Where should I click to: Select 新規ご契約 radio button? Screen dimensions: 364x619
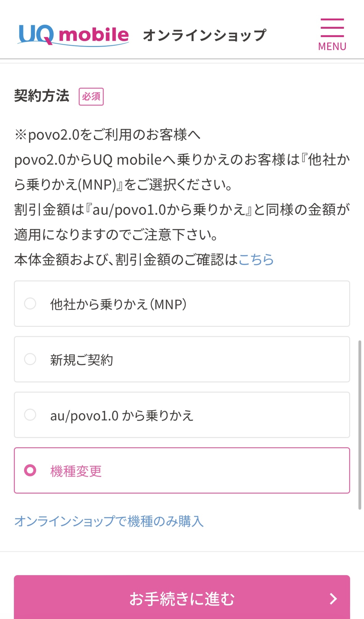[x=30, y=360]
